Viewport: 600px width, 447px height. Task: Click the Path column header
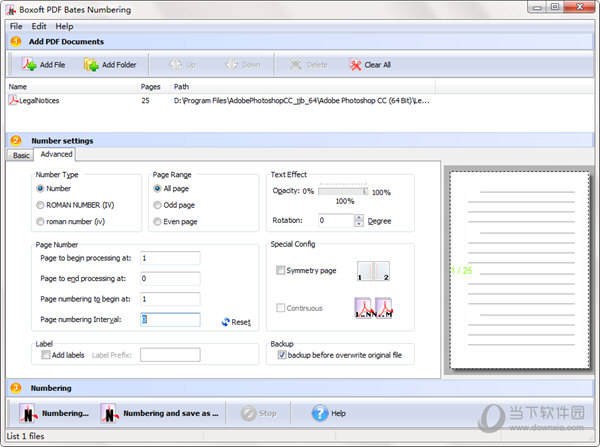coord(303,86)
